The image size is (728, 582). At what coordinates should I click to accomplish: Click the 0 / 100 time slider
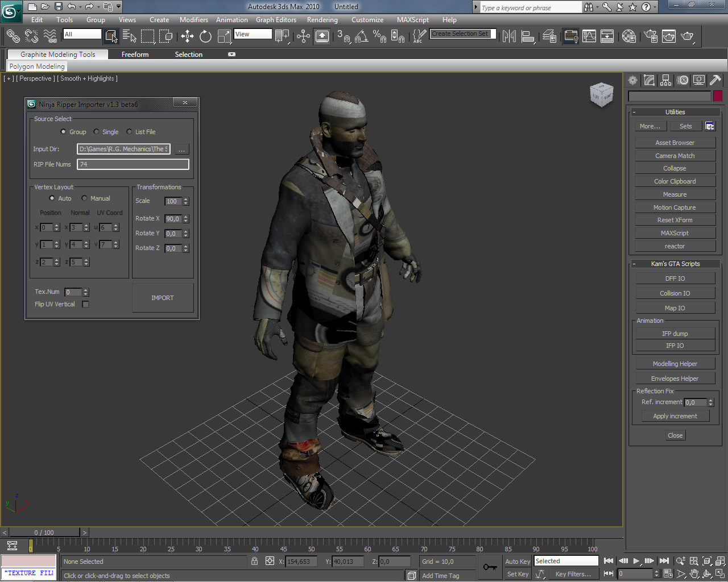44,533
